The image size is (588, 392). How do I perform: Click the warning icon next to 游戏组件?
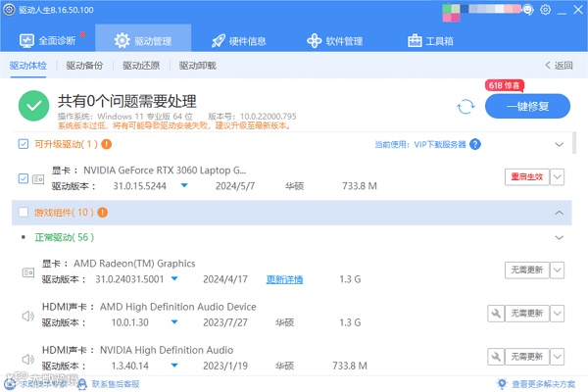pyautogui.click(x=102, y=213)
